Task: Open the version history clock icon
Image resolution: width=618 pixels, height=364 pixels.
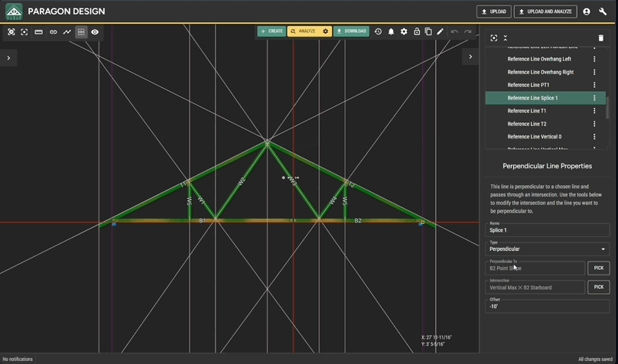Action: (x=378, y=31)
